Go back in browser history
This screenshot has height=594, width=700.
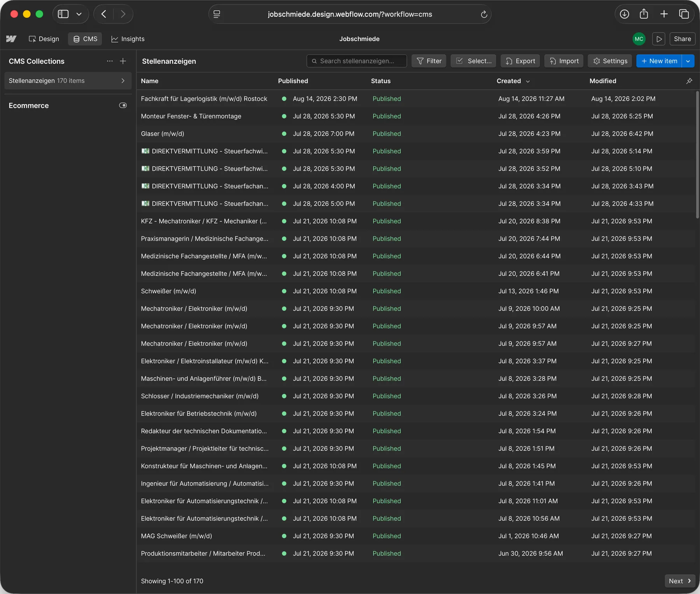[104, 14]
